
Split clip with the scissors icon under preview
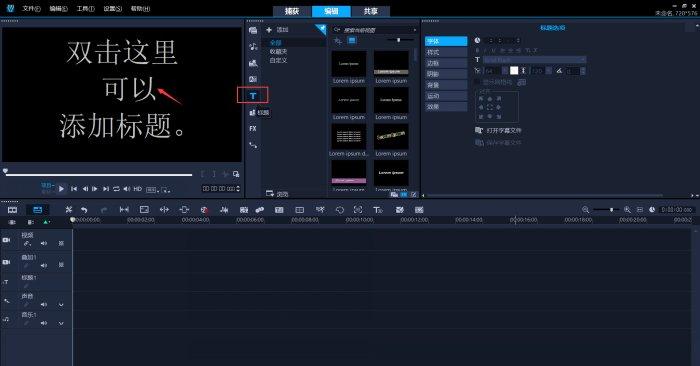coord(225,174)
